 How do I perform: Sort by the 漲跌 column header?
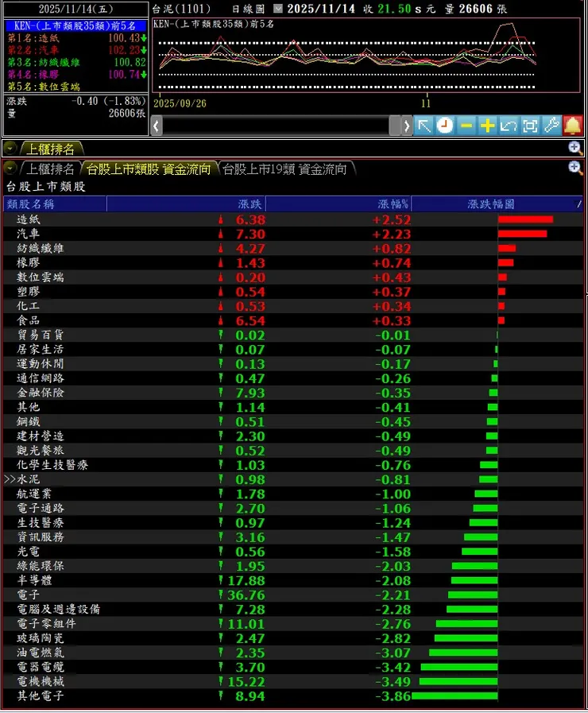186,204
